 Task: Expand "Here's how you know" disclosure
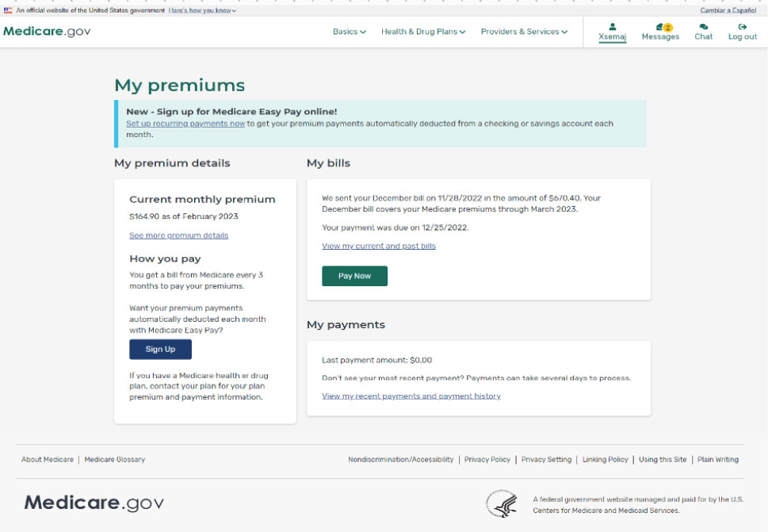[x=202, y=10]
